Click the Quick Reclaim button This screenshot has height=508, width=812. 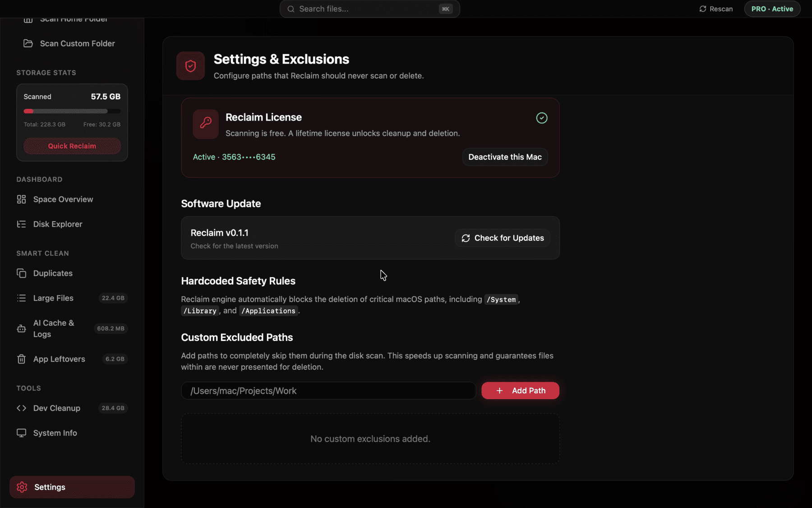72,146
